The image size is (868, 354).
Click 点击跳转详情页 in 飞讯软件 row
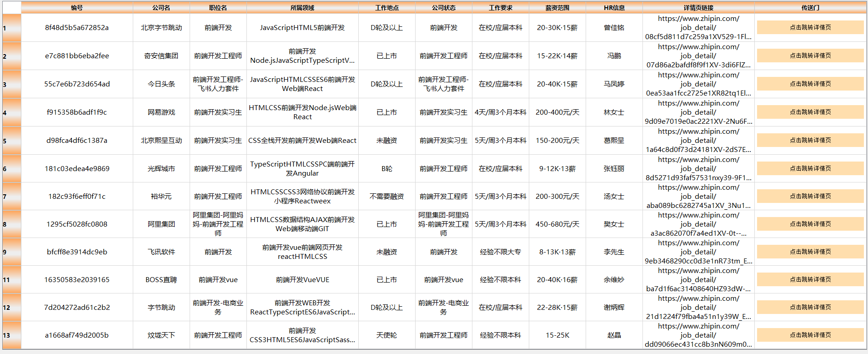pyautogui.click(x=810, y=252)
